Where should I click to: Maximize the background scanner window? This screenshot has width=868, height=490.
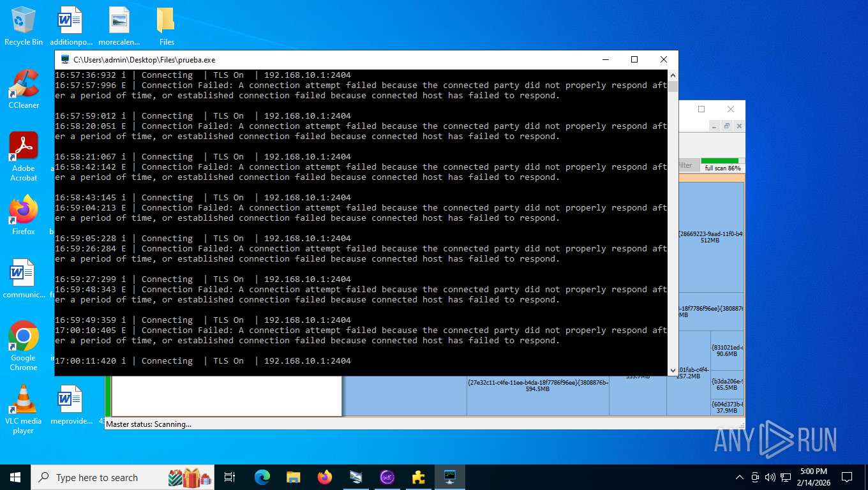(701, 109)
